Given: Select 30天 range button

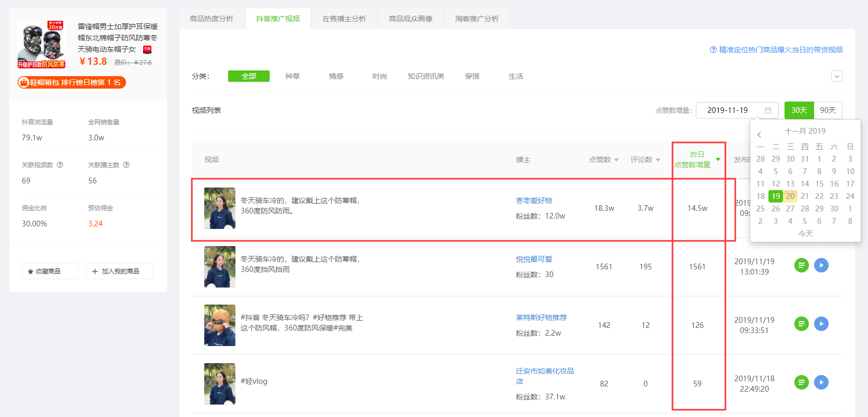Looking at the screenshot, I should click(x=799, y=110).
